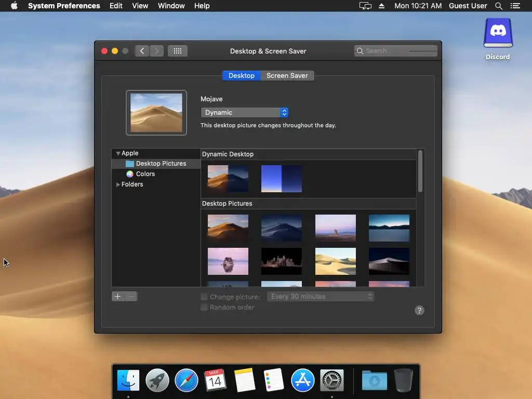Image resolution: width=532 pixels, height=399 pixels.
Task: Open the Edit menu
Action: (x=116, y=6)
